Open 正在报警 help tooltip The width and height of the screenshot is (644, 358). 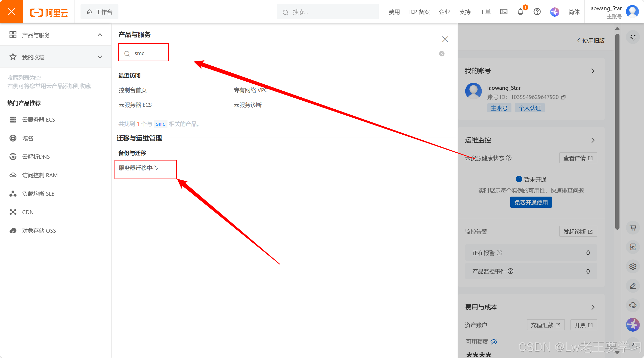point(499,253)
